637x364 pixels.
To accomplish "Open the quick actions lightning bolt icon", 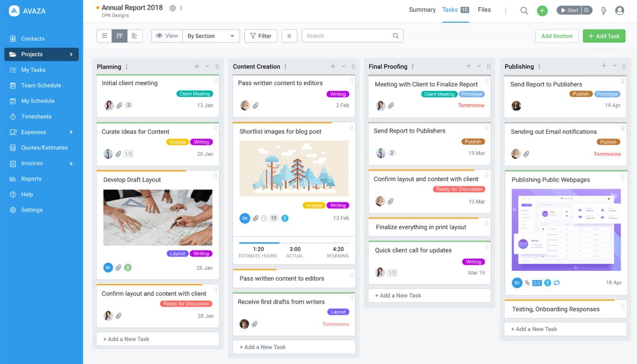I will (603, 10).
